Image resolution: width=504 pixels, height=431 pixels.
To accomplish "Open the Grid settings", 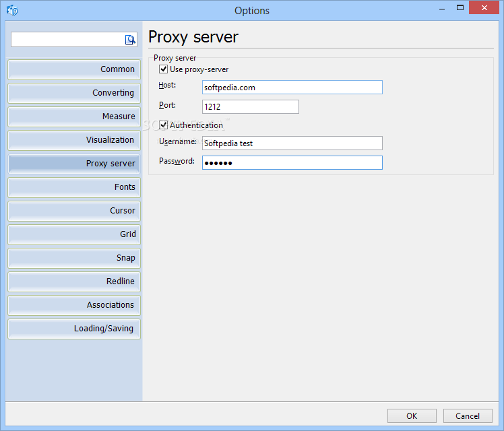I will (x=74, y=234).
